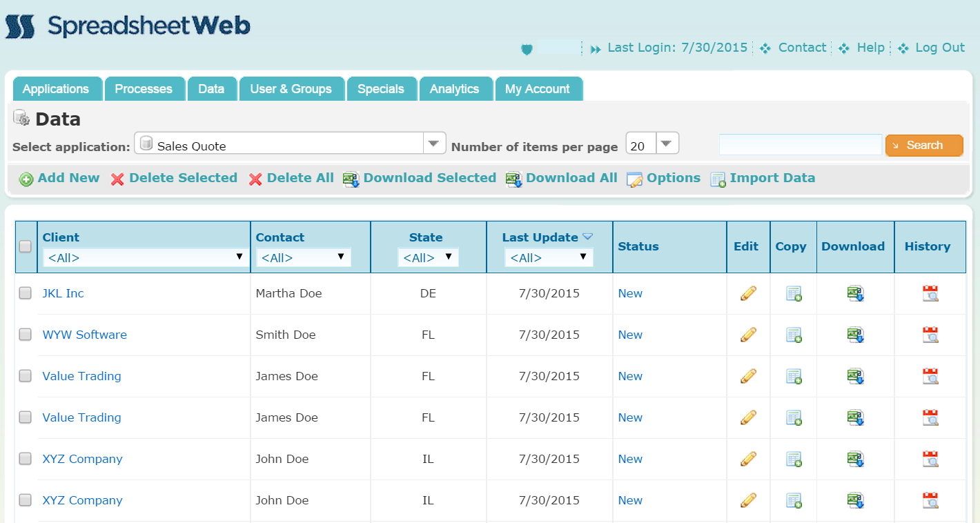
Task: Click the Smith Doe contact cell
Action: click(x=286, y=335)
